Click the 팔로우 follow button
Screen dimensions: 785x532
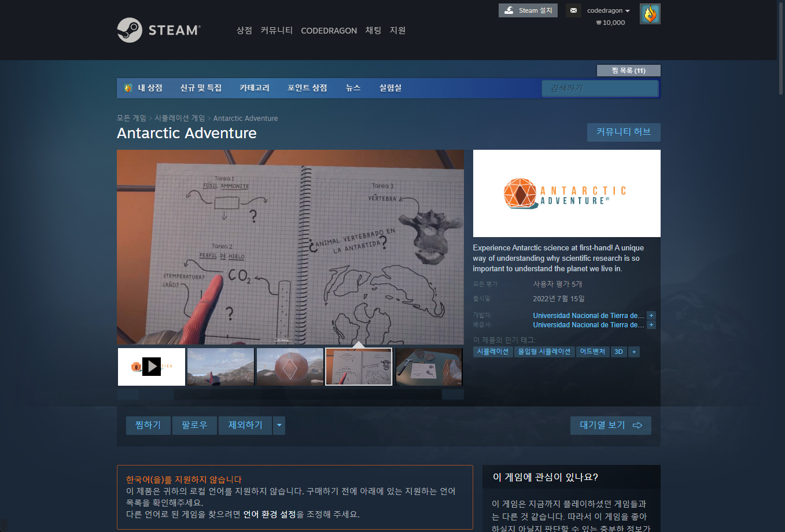[194, 425]
